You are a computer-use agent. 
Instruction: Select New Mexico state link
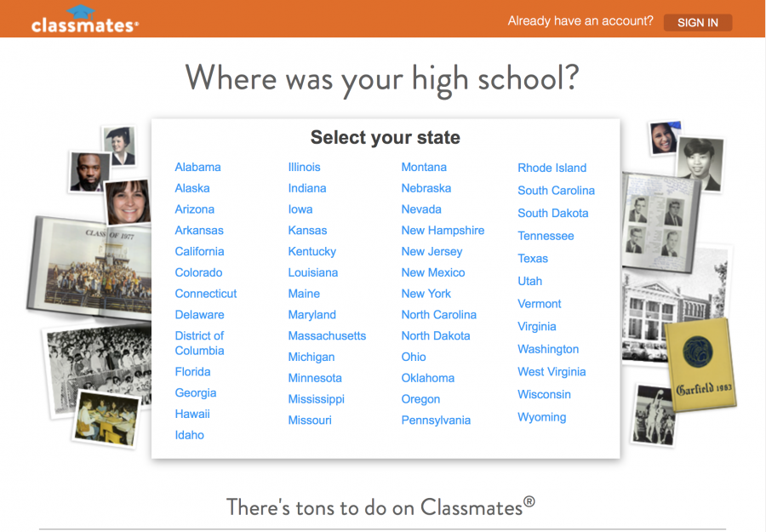(x=433, y=272)
